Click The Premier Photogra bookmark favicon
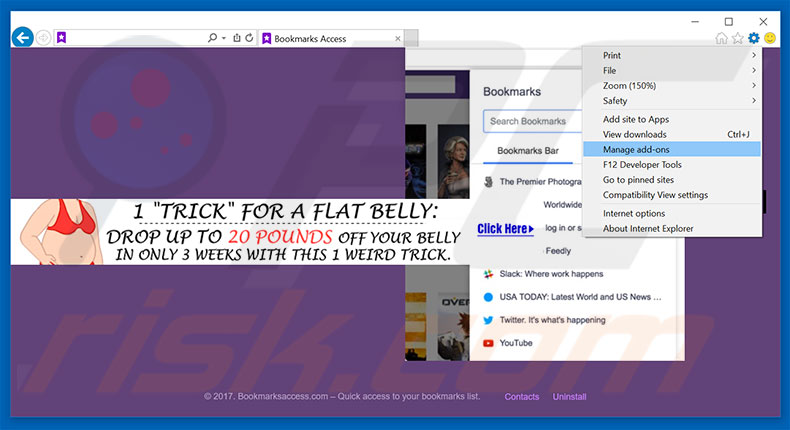 click(488, 181)
